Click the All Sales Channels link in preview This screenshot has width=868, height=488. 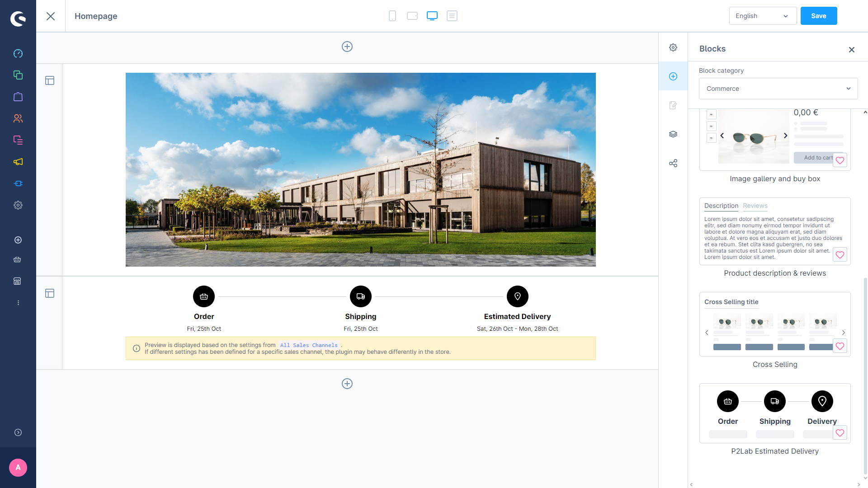click(308, 345)
